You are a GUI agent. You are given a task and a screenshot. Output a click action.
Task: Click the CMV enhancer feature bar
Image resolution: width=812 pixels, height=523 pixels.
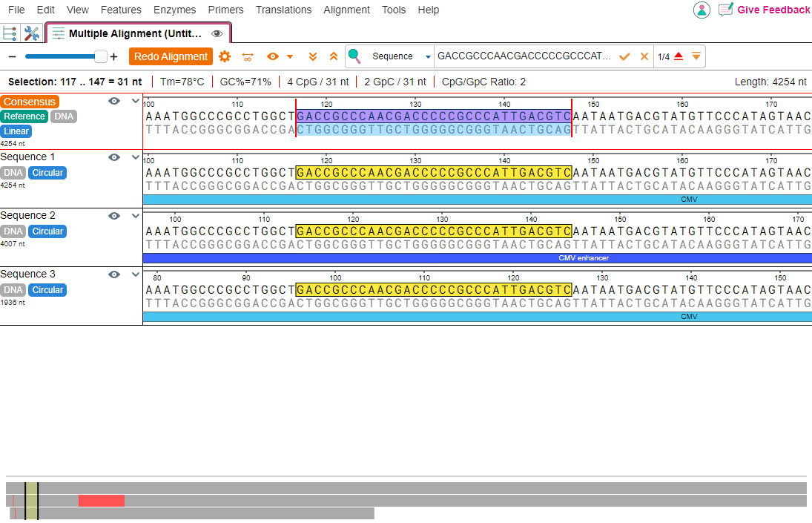478,258
